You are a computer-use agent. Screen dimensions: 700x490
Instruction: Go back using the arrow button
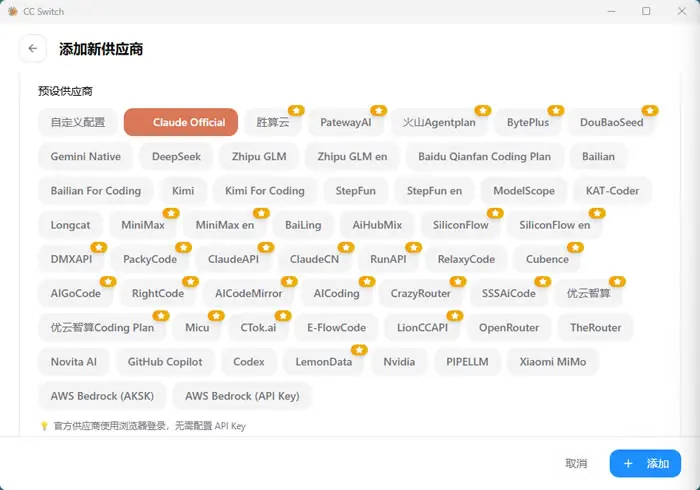point(33,48)
